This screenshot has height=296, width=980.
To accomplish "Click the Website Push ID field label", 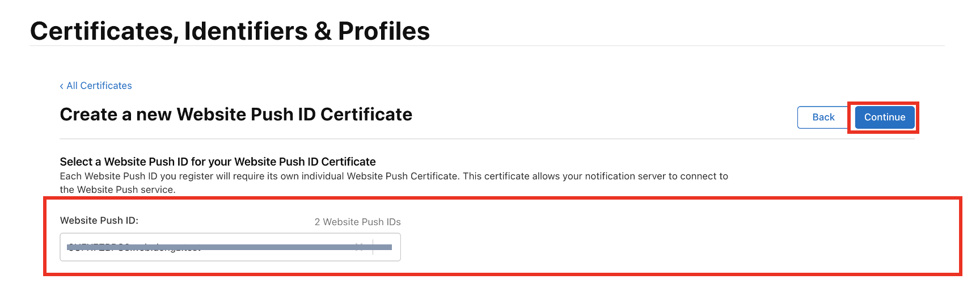I will 99,221.
